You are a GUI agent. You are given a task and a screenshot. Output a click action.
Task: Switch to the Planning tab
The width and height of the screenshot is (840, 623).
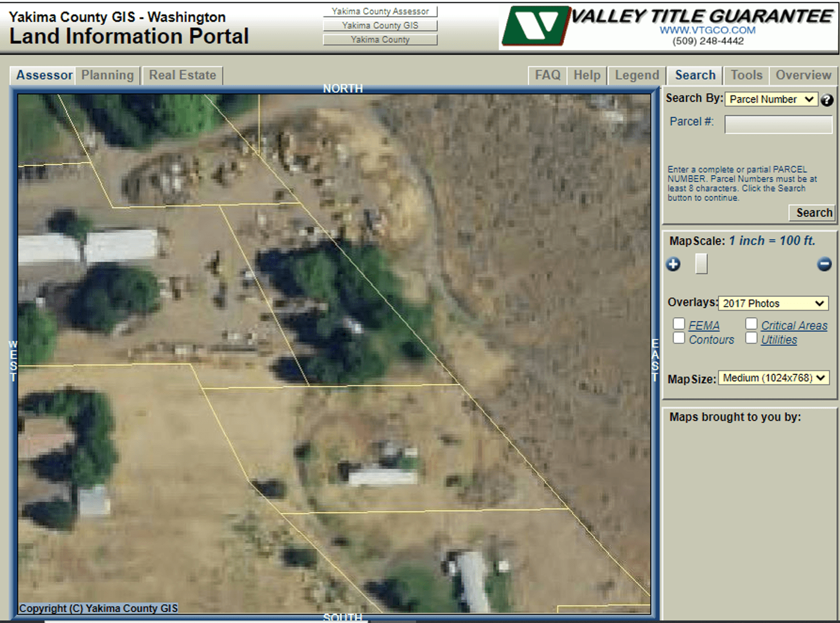pos(108,75)
